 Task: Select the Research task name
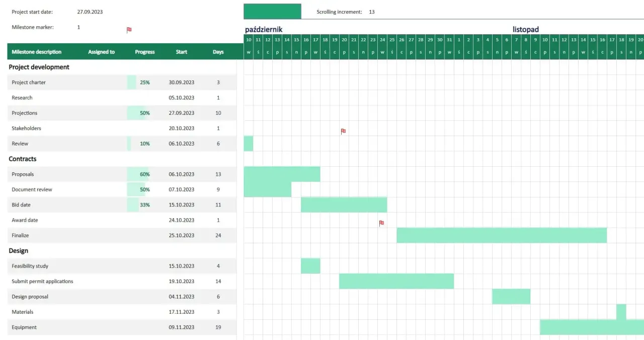click(22, 98)
